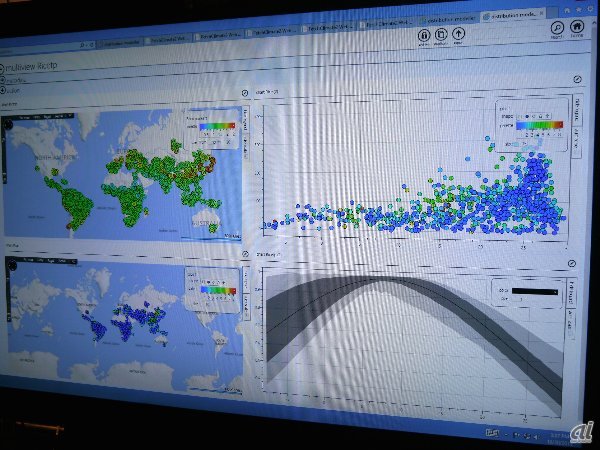Image resolution: width=600 pixels, height=450 pixels.
Task: Expand the first collapsed row under the title
Action: [x=5, y=77]
